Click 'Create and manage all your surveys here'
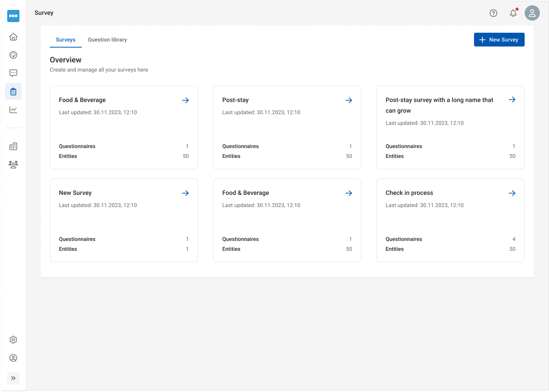 pos(99,70)
